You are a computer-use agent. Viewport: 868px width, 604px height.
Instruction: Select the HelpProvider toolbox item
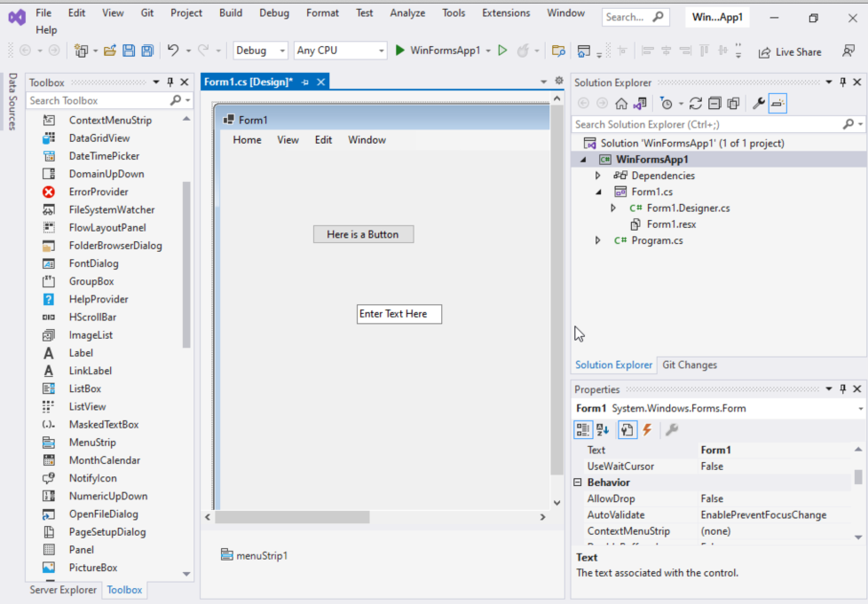click(99, 299)
